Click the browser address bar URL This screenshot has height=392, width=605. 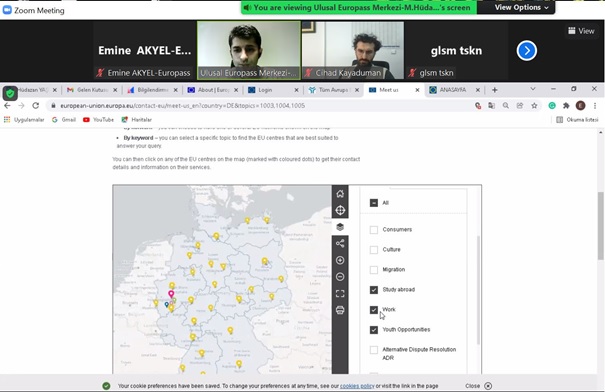pos(183,106)
